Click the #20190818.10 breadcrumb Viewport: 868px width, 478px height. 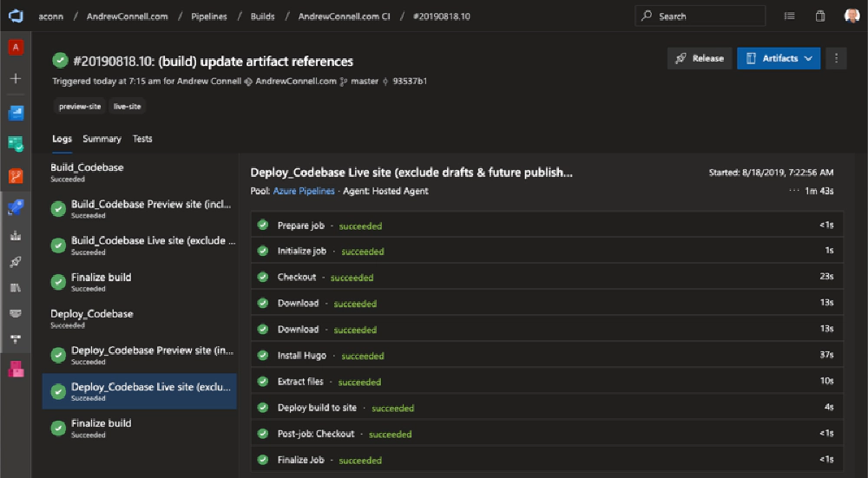pos(441,16)
